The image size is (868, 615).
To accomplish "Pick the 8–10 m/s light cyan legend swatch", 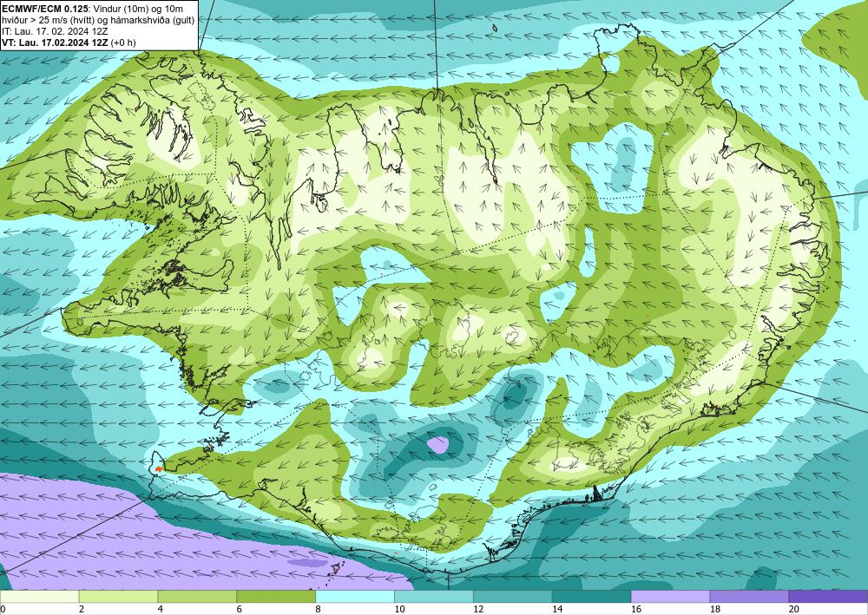I will pyautogui.click(x=355, y=597).
